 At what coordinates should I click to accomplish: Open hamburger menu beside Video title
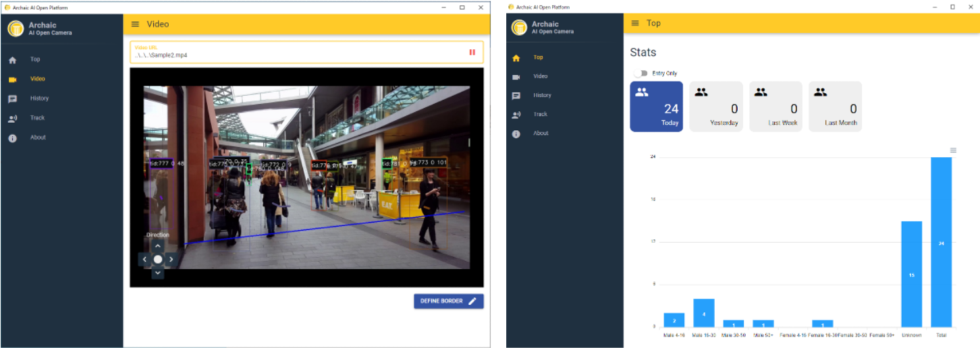click(135, 24)
